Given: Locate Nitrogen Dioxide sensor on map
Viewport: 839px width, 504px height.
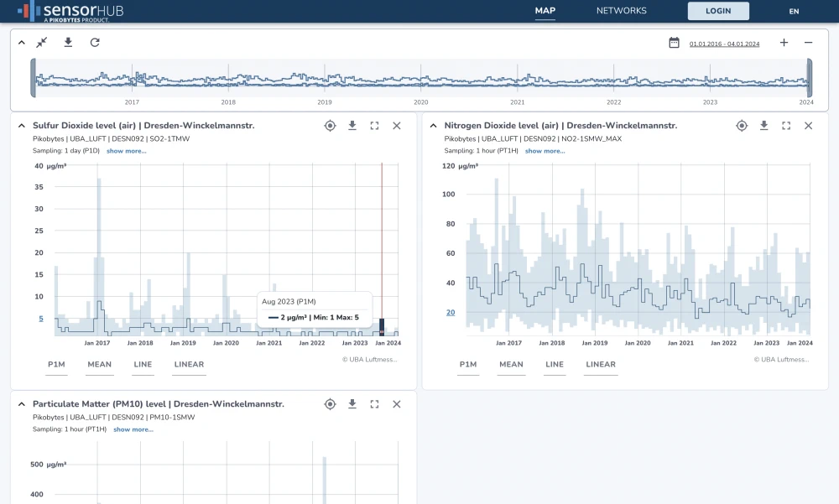Looking at the screenshot, I should (742, 126).
